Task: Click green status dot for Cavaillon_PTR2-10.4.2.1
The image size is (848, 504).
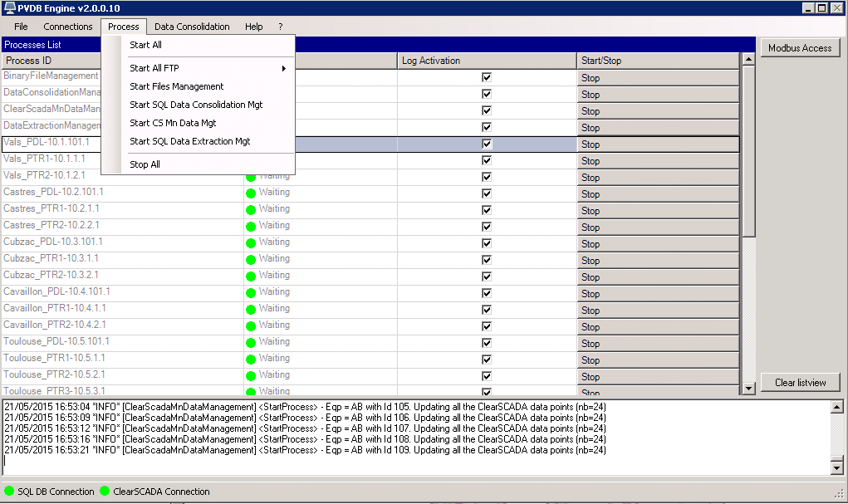Action: point(250,326)
